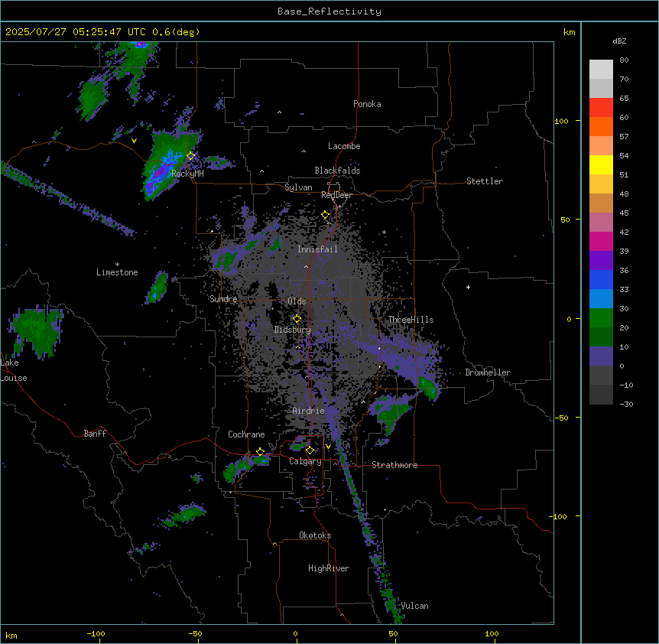
Task: Click the asterisk marker above Limestone
Action: click(x=117, y=265)
